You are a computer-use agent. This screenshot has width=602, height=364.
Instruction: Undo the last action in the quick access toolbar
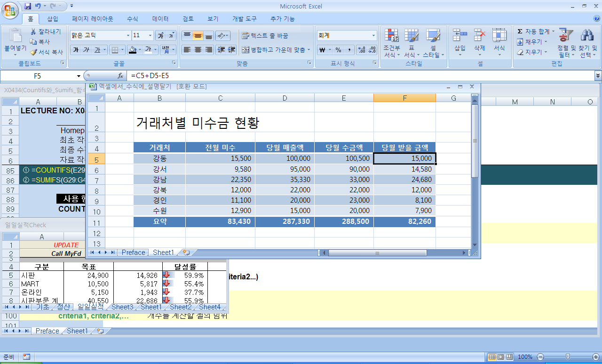(38, 6)
